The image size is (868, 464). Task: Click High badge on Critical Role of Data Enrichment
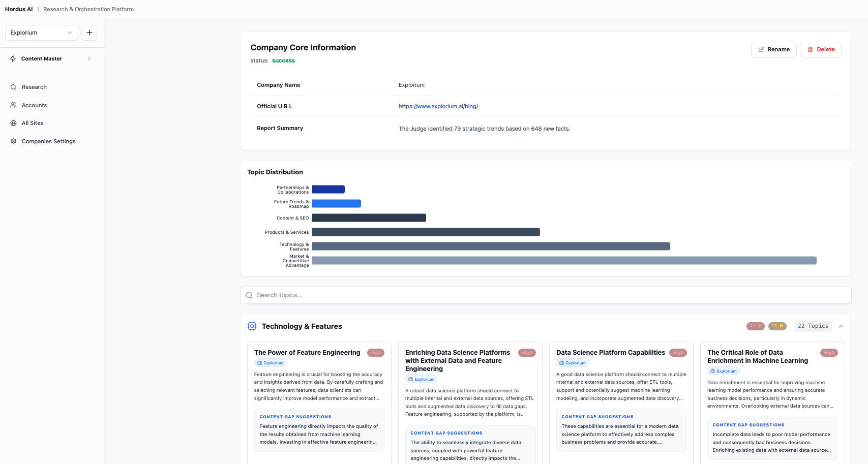point(829,353)
